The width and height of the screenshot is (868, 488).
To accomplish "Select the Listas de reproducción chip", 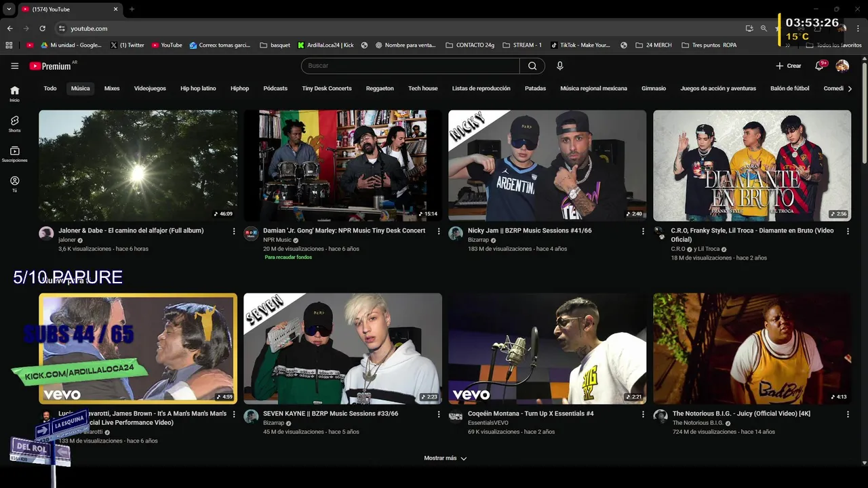I will [481, 88].
